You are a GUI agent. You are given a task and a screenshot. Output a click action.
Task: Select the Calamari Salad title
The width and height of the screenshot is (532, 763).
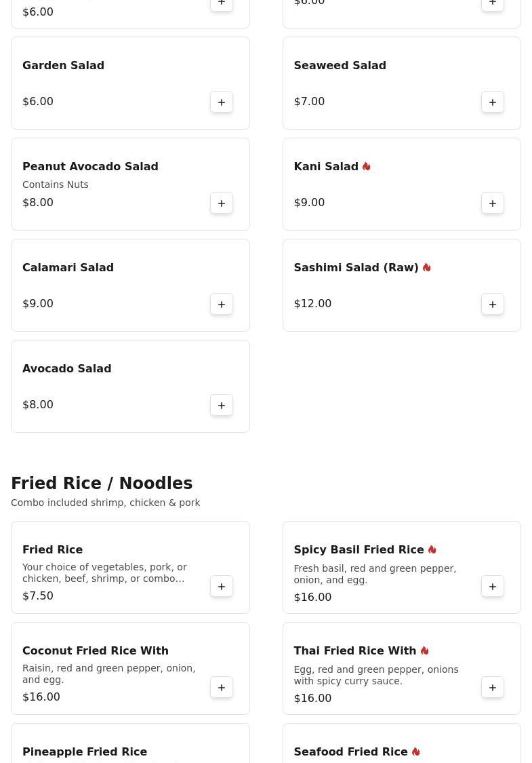(x=68, y=267)
